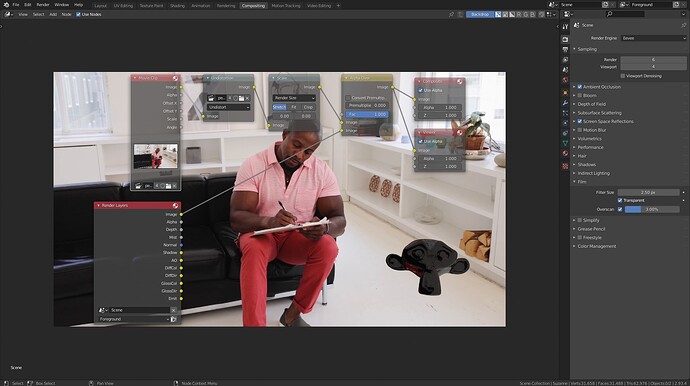Toggle the Backdrop button
Viewport: 690px width, 386px height.
click(x=480, y=15)
